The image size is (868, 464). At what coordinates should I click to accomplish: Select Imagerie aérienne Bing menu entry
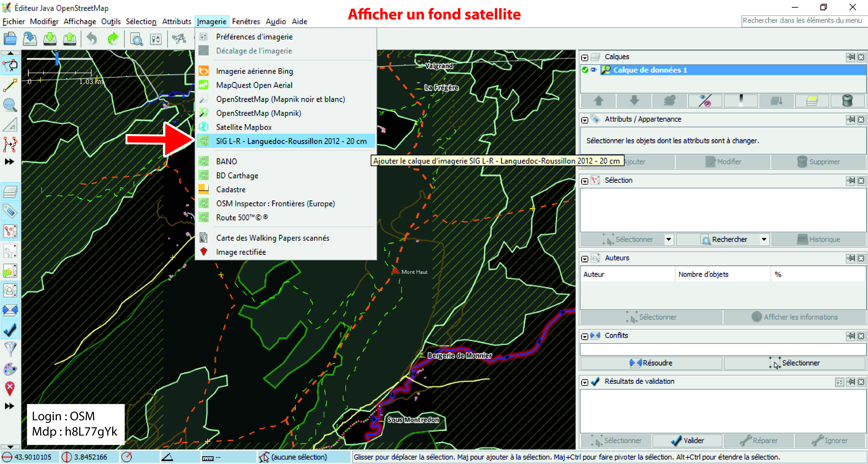click(254, 71)
